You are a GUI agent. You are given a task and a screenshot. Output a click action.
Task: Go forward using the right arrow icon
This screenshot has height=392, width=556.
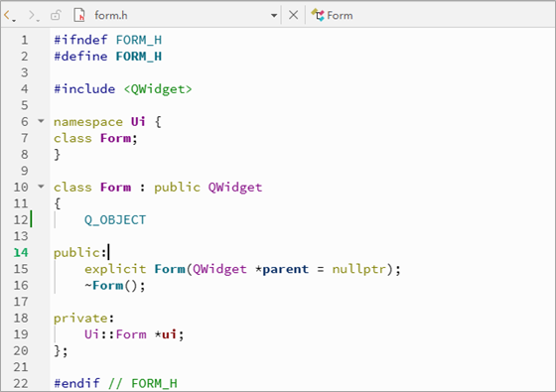click(32, 15)
